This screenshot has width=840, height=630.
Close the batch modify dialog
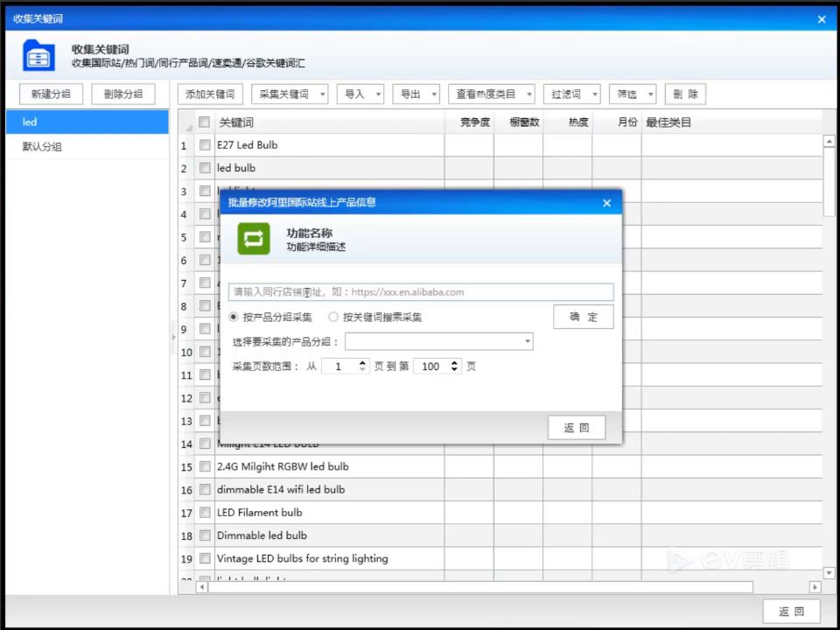click(606, 203)
